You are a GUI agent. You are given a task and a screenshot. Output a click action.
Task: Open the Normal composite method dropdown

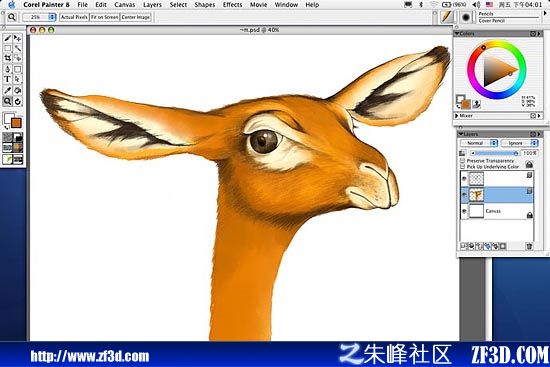click(479, 143)
